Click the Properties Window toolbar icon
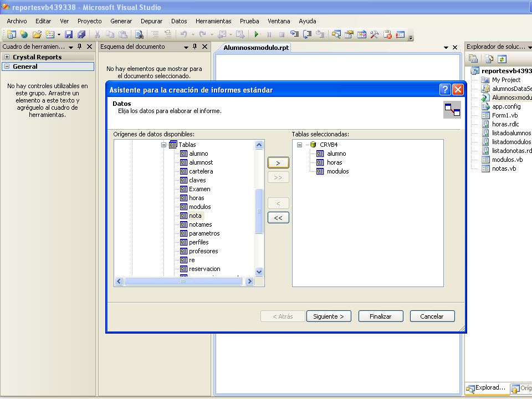 click(x=349, y=34)
